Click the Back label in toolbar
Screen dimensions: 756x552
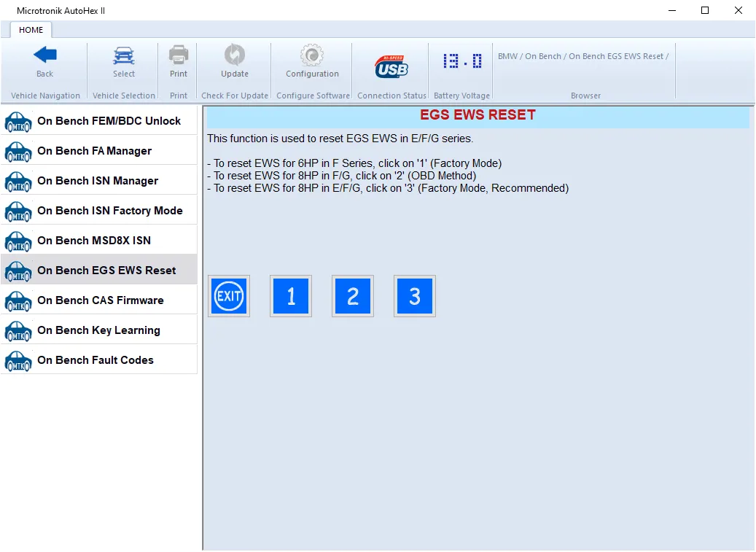click(45, 74)
